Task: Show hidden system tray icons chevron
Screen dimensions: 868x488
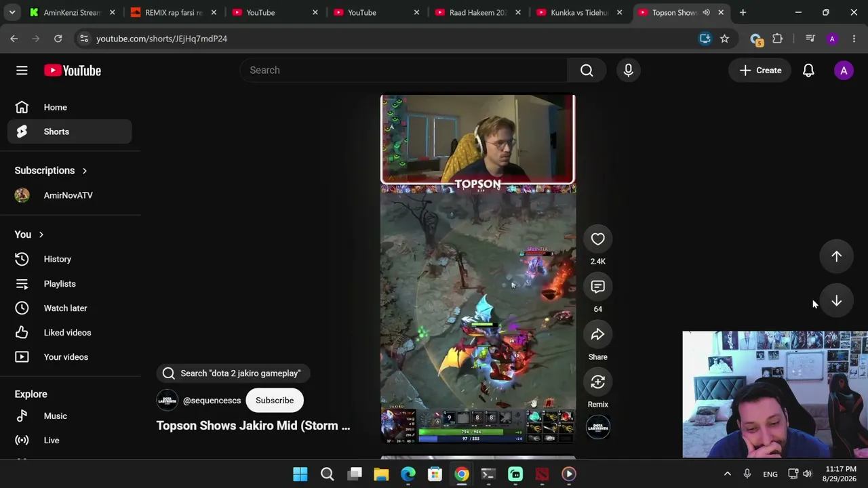Action: click(x=728, y=474)
